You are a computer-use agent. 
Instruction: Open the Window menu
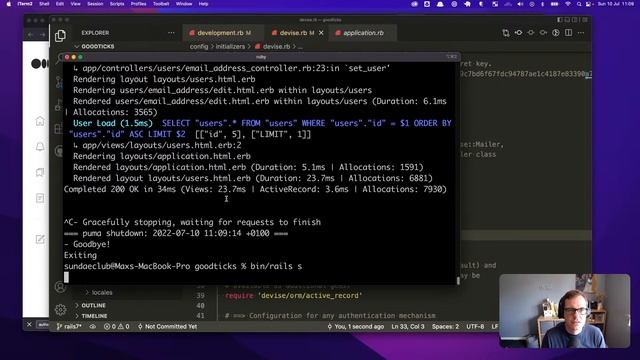[184, 4]
